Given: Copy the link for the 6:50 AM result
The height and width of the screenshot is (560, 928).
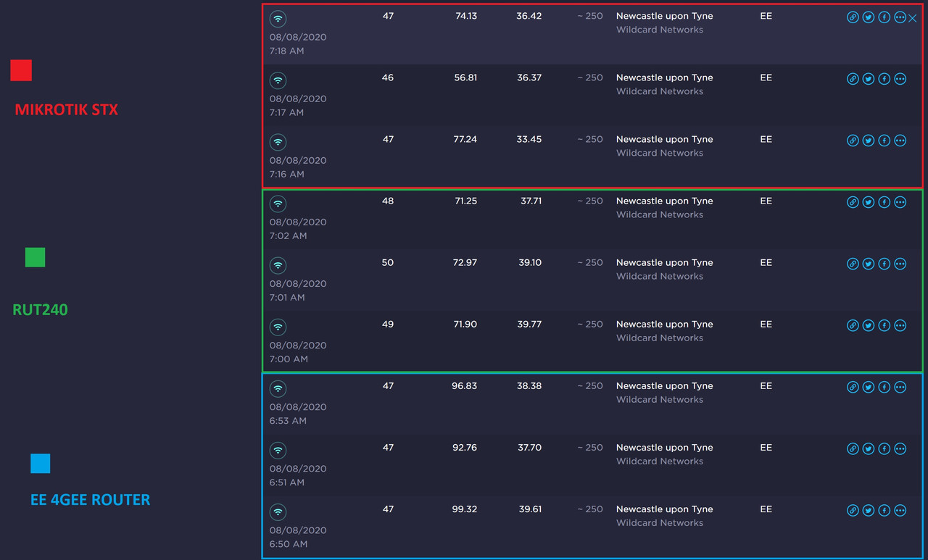Looking at the screenshot, I should pyautogui.click(x=853, y=510).
